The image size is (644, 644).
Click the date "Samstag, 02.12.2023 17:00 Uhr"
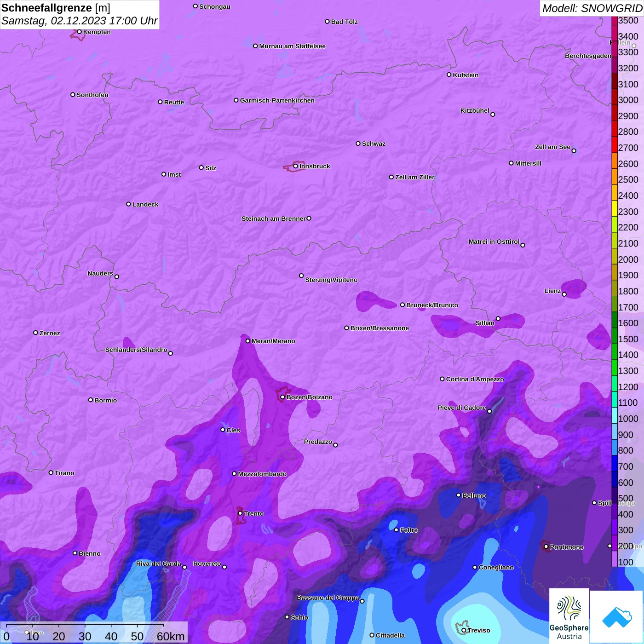[x=80, y=21]
